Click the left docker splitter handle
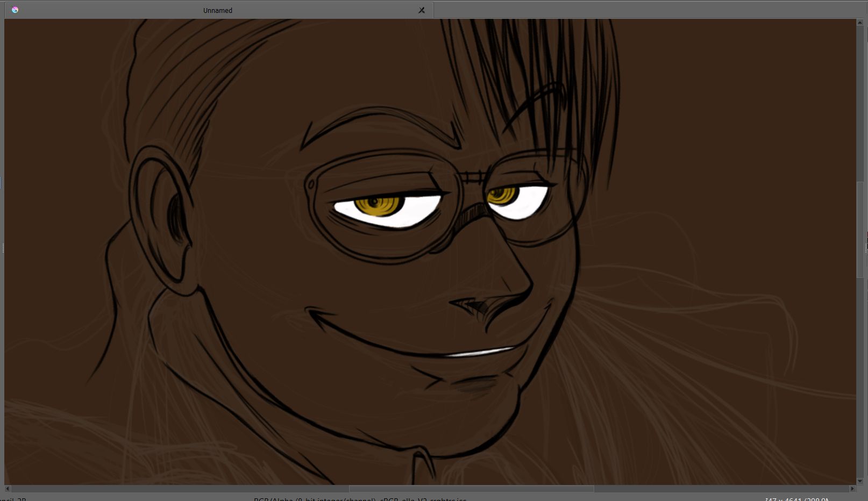 point(3,248)
